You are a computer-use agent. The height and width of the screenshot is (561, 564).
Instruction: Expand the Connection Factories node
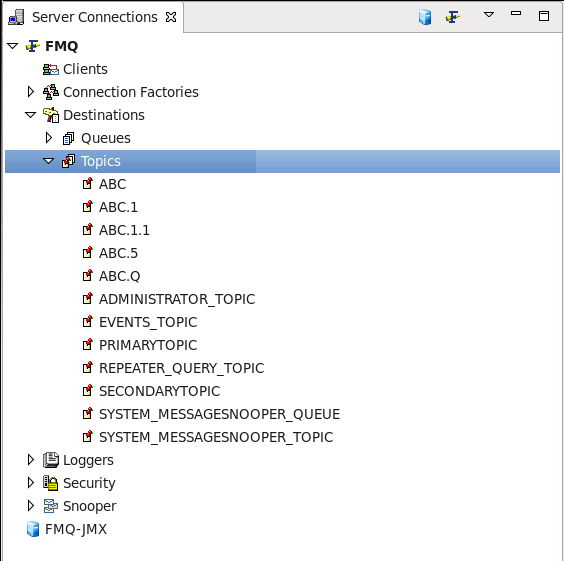click(31, 92)
